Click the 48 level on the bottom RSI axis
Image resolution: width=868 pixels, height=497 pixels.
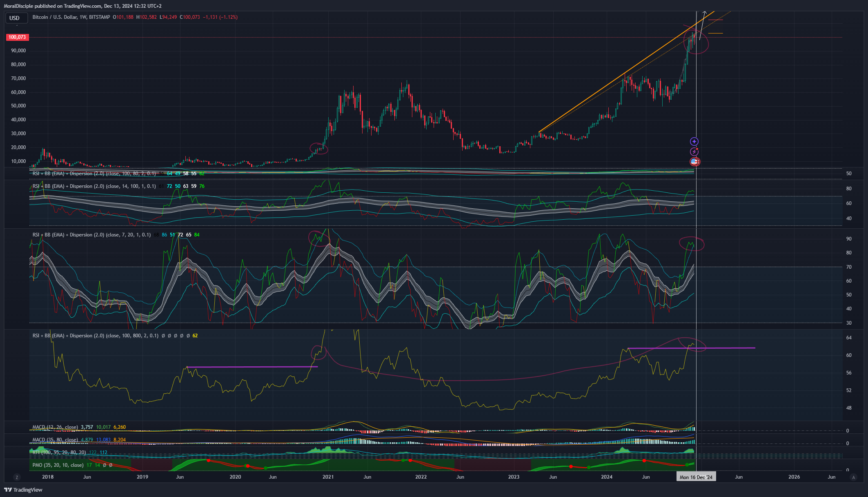click(x=849, y=408)
